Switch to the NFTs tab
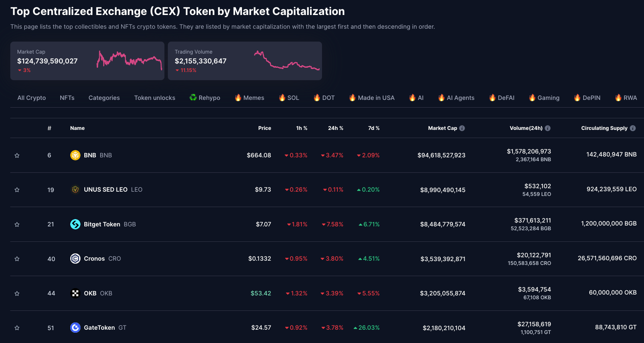Screen dimensions: 644x343 tap(67, 98)
